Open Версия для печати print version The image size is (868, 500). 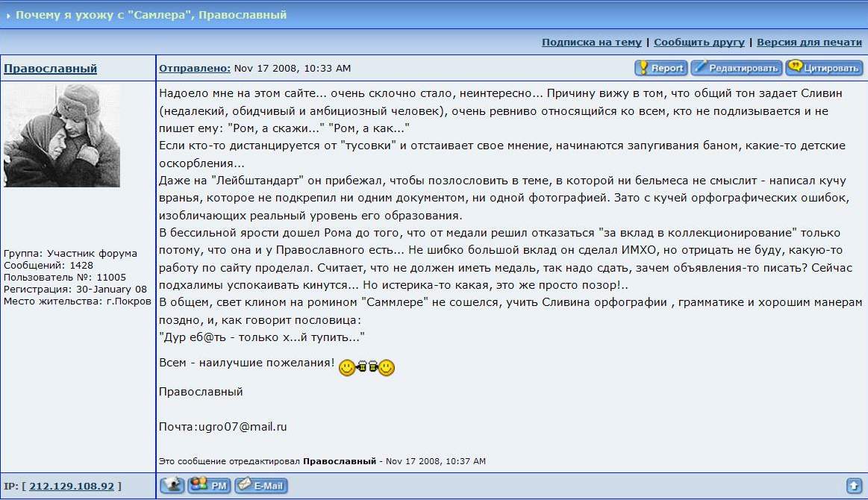pos(809,43)
